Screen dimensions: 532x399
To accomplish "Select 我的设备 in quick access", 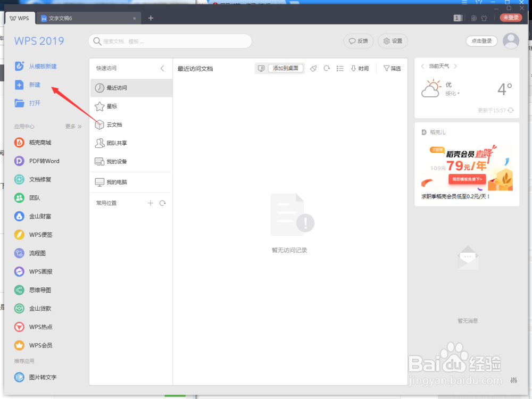I will click(x=131, y=162).
